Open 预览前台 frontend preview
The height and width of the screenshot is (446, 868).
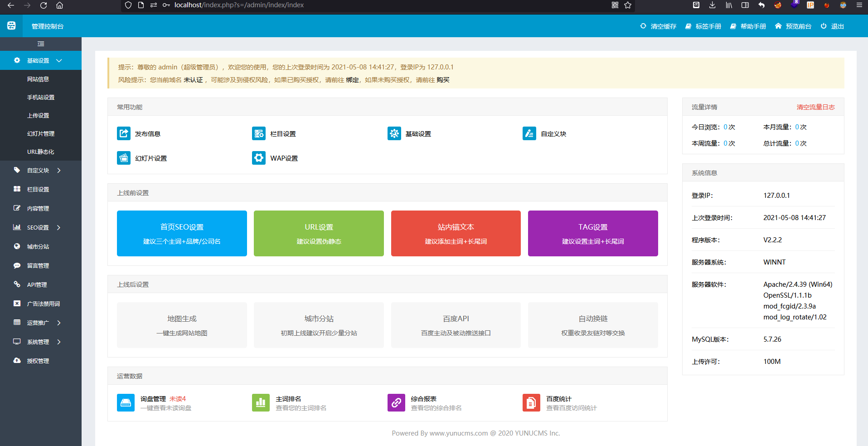(793, 26)
